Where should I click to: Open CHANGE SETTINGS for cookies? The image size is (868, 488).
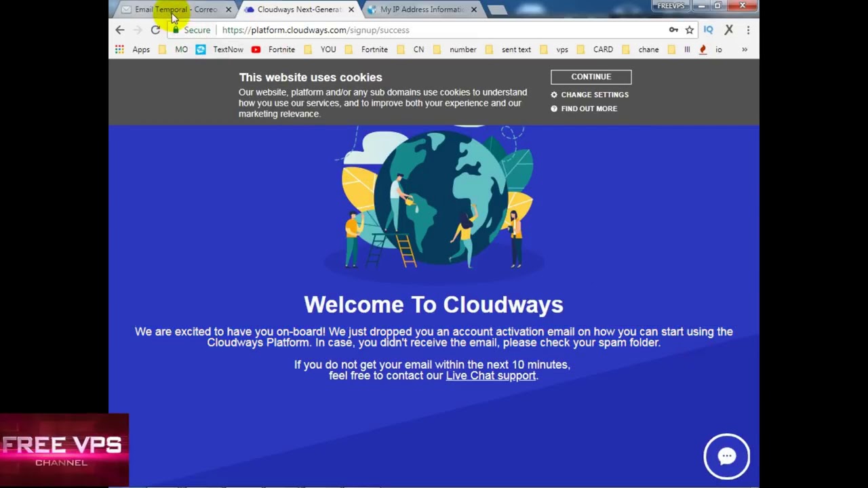[589, 95]
